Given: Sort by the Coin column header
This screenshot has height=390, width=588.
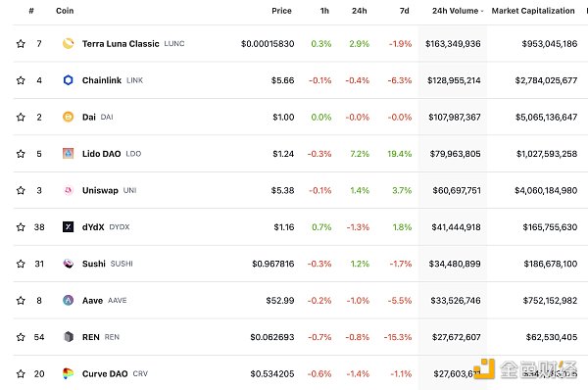Looking at the screenshot, I should tap(65, 11).
